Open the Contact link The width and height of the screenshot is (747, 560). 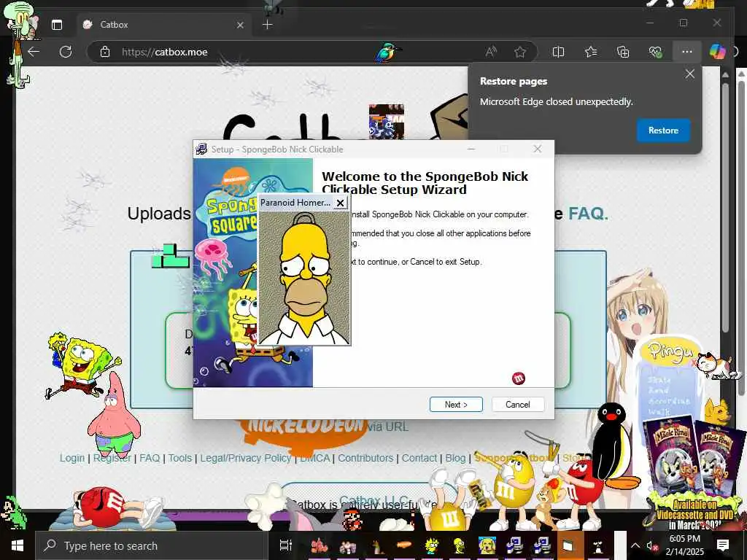pos(419,458)
